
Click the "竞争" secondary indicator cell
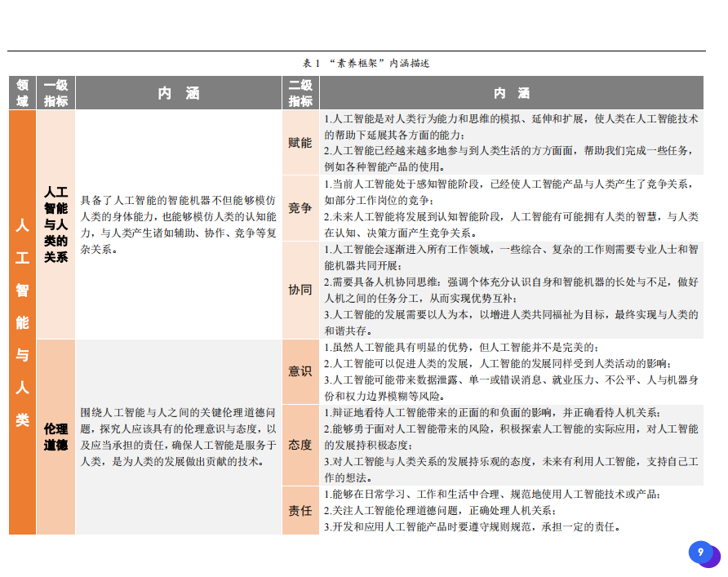point(300,208)
